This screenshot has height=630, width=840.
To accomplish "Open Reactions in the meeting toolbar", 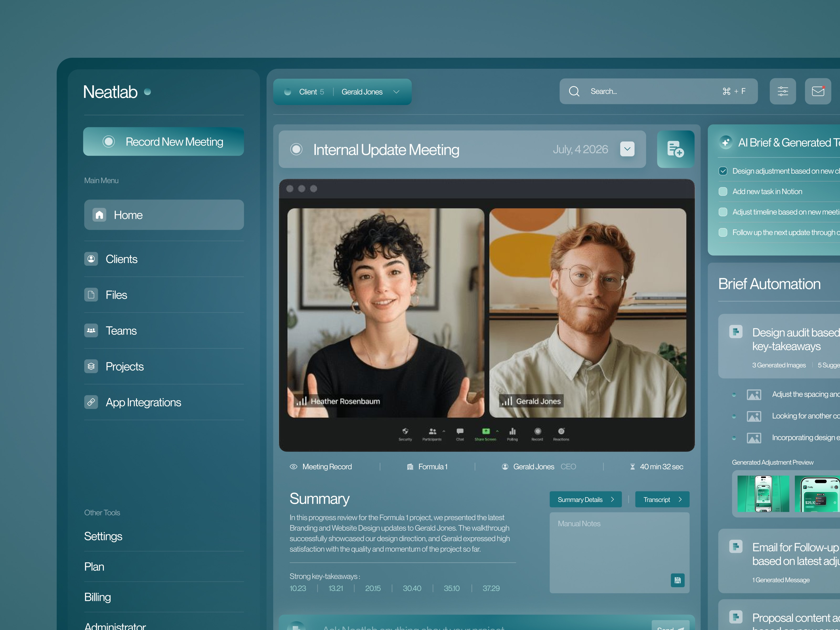I will coord(561,434).
